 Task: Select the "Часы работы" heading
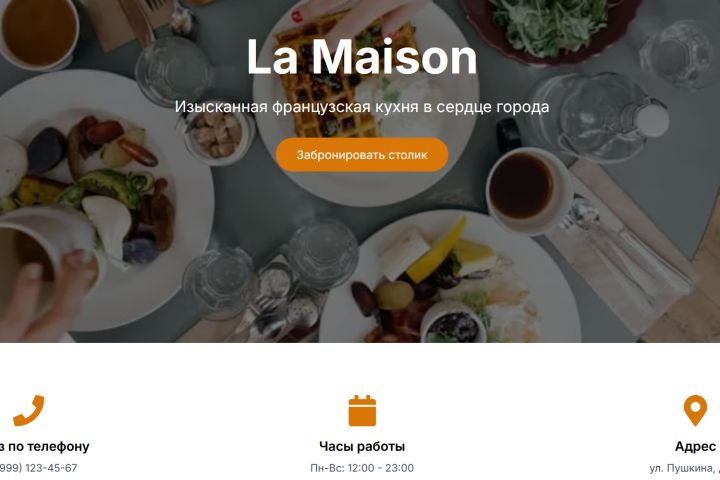[x=362, y=446]
